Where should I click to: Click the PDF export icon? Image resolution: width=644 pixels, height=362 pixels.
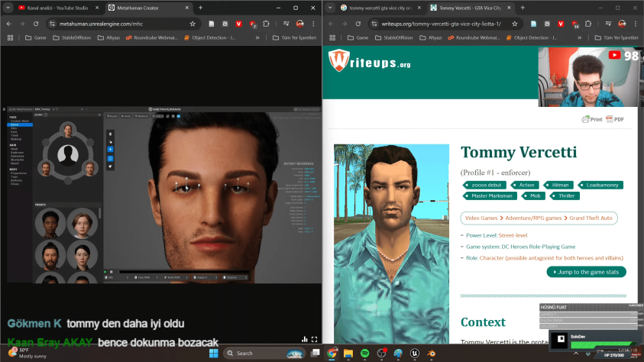pos(616,119)
